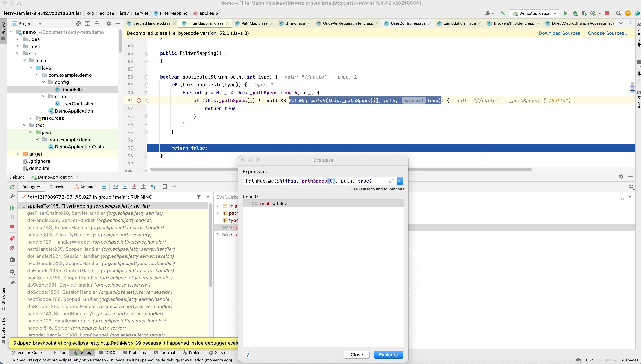
Task: Show hidden editor tabs dropdown chevron
Action: pyautogui.click(x=621, y=23)
